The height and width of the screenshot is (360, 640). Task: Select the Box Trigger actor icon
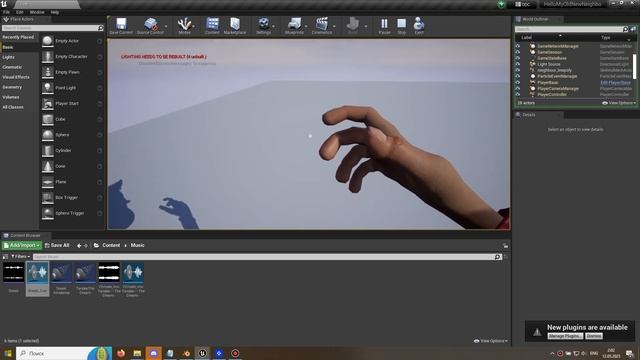point(48,198)
